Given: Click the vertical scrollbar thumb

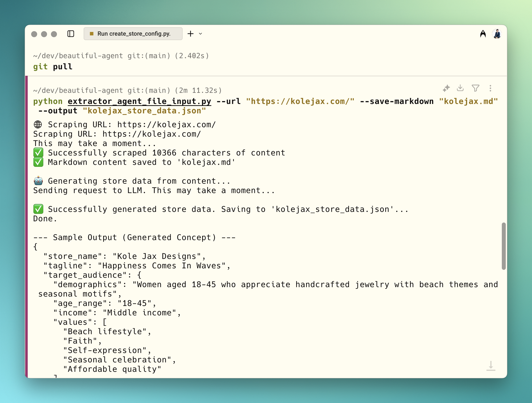Looking at the screenshot, I should pyautogui.click(x=504, y=246).
